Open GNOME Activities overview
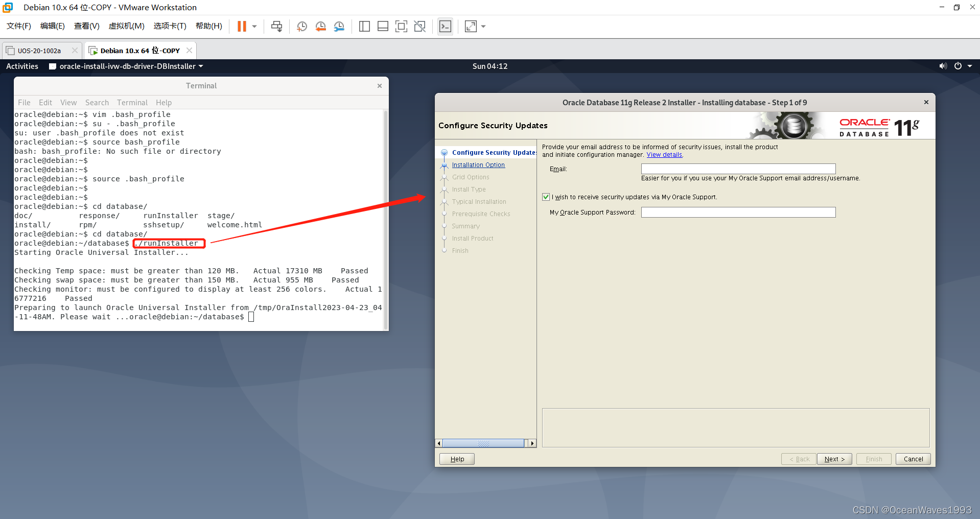This screenshot has width=980, height=519. 22,66
